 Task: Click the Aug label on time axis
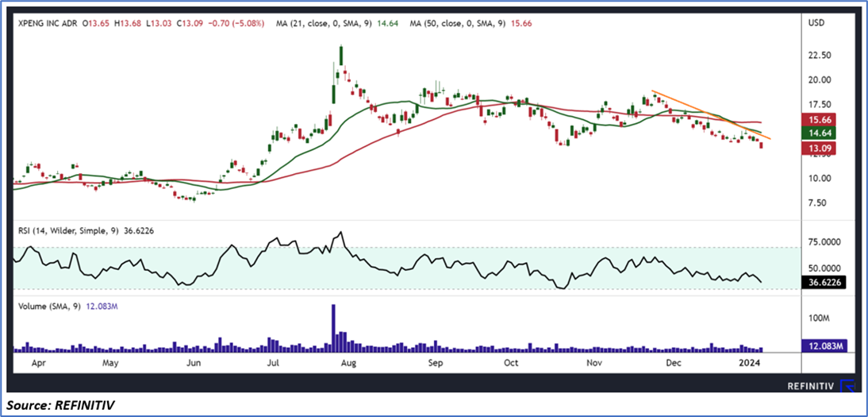click(348, 364)
